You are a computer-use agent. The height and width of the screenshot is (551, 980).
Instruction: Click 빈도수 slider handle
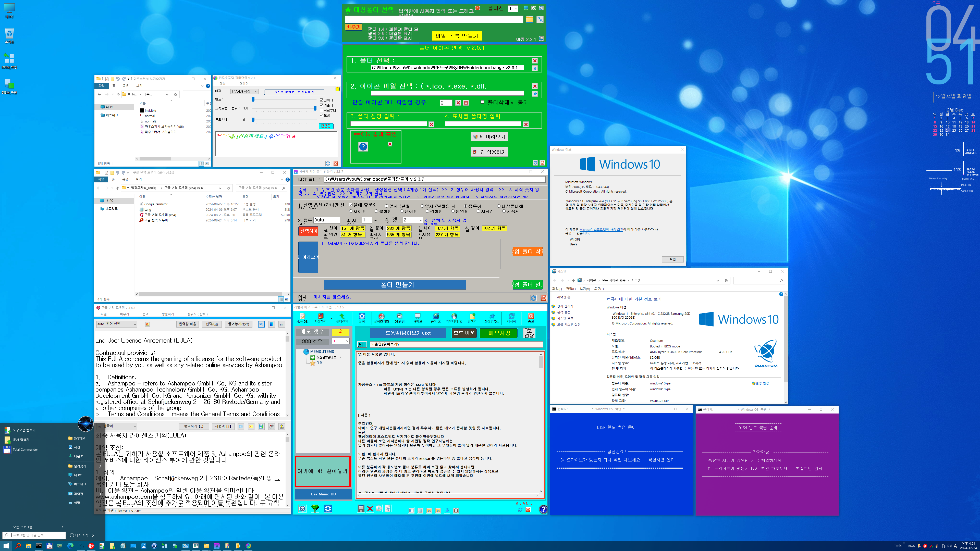coord(253,99)
